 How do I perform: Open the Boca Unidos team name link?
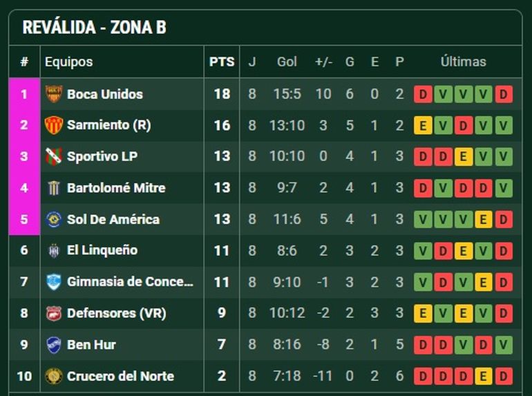point(105,94)
